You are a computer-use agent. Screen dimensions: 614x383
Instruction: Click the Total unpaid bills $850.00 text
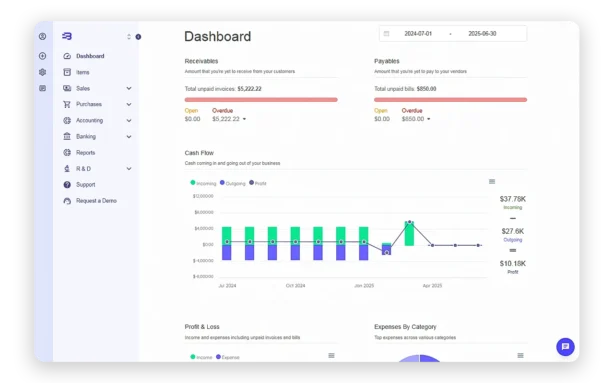coord(405,89)
